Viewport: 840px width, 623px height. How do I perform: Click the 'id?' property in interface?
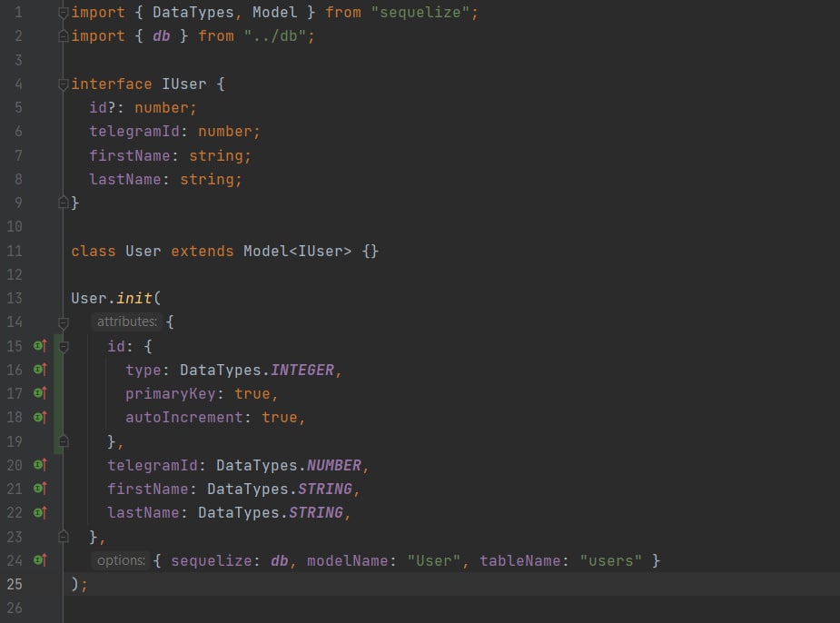(103, 108)
